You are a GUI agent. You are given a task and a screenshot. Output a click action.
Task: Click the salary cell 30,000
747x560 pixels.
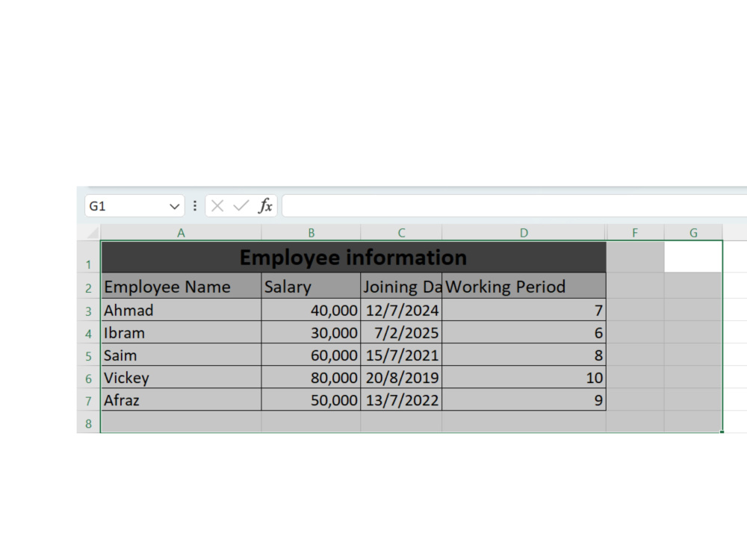311,332
